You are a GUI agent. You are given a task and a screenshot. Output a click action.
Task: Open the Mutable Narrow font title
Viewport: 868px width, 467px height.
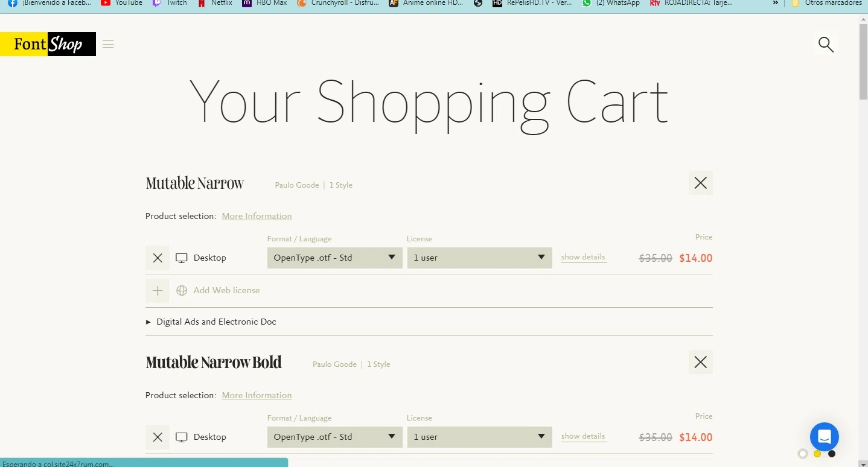[194, 183]
